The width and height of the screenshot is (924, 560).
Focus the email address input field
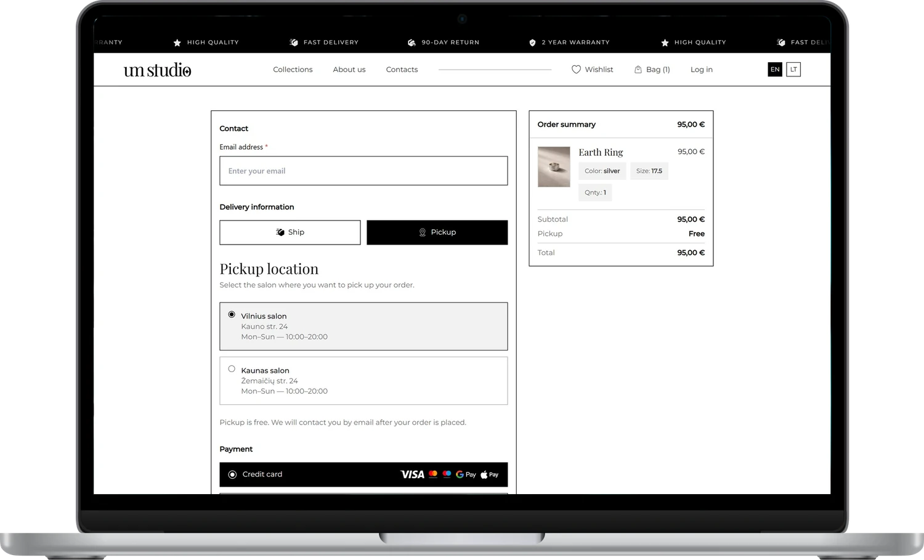363,171
